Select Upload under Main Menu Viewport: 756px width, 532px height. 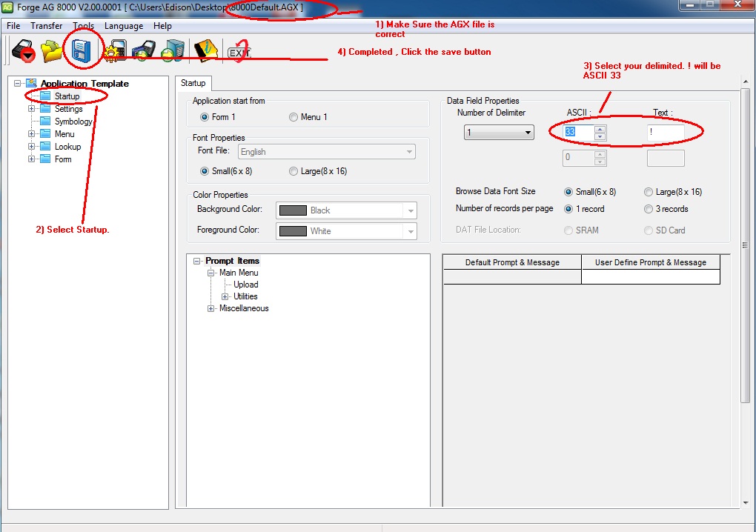[246, 285]
